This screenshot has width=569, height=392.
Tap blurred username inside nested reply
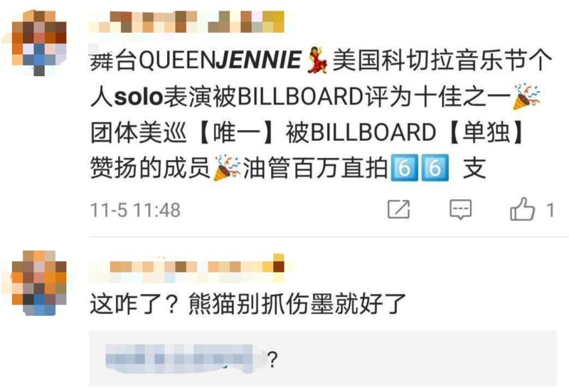click(184, 359)
